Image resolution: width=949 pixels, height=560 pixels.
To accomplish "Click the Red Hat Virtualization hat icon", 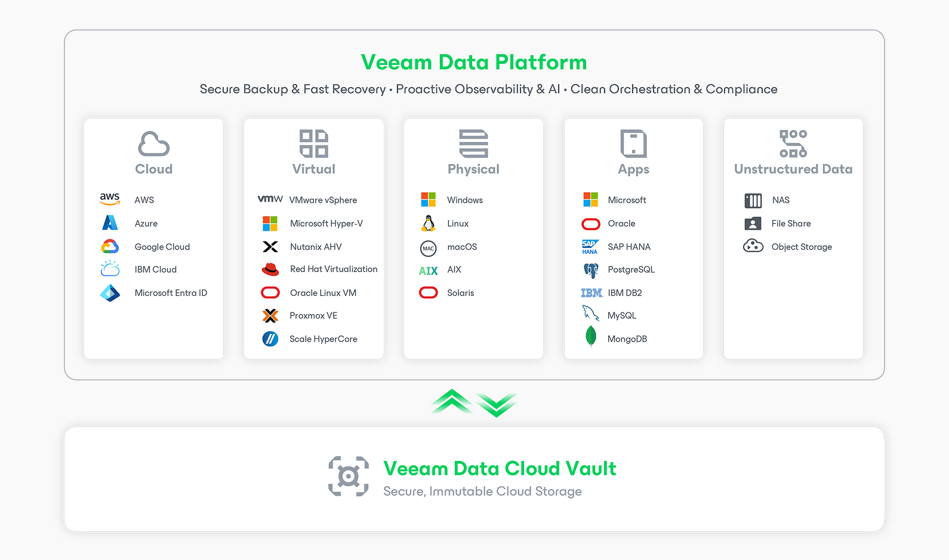I will [x=270, y=270].
